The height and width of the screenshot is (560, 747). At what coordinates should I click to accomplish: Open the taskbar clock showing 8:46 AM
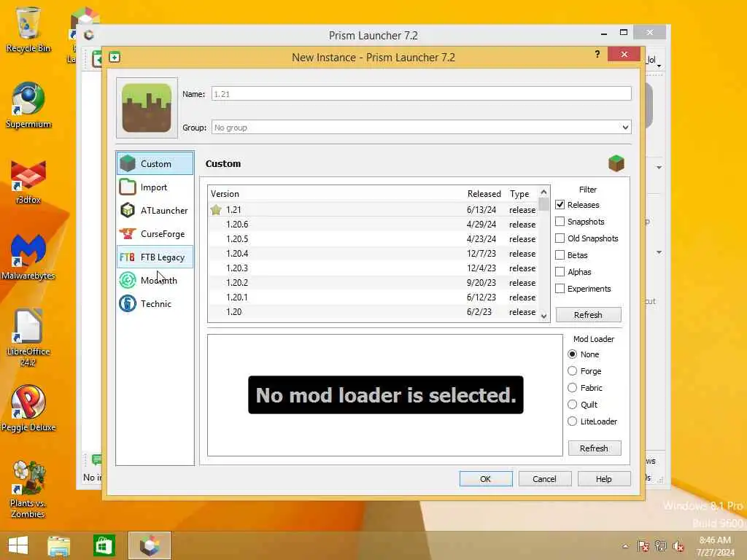(715, 545)
